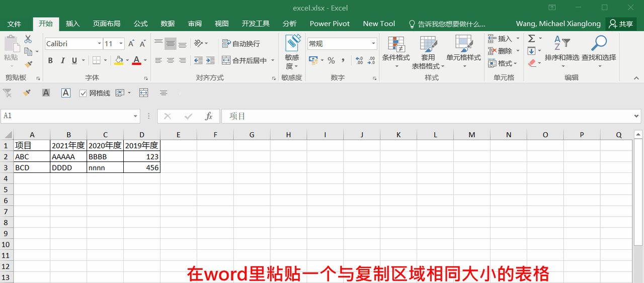Screen dimensions: 644x283
Task: Apply Comma Style format
Action: coord(343,60)
